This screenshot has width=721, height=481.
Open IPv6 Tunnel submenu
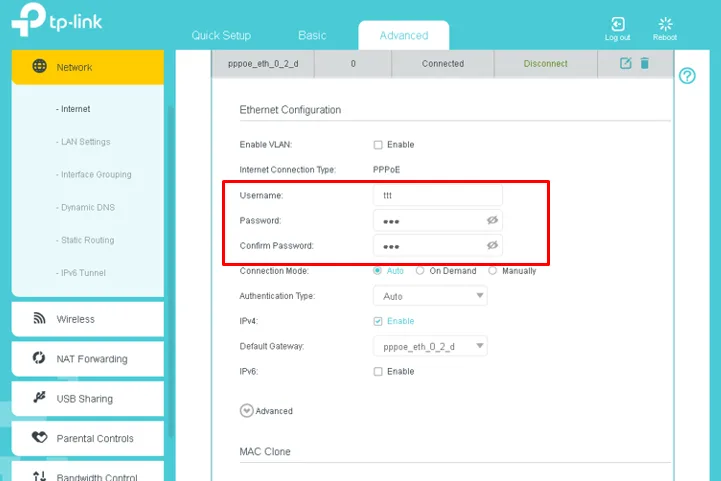click(x=81, y=273)
